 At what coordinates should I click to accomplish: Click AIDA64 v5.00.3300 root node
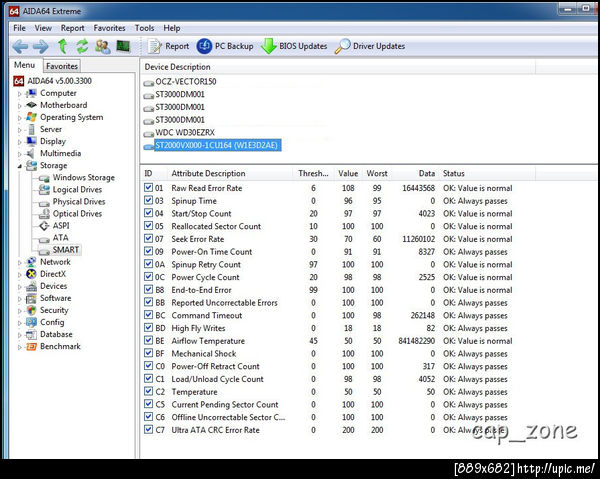click(59, 81)
